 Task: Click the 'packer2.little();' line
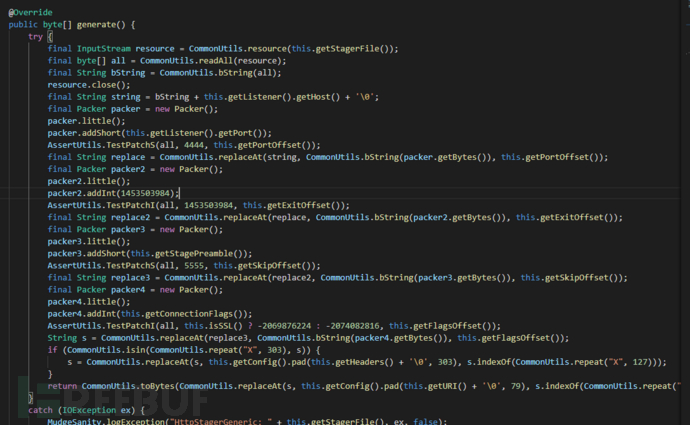tap(89, 181)
